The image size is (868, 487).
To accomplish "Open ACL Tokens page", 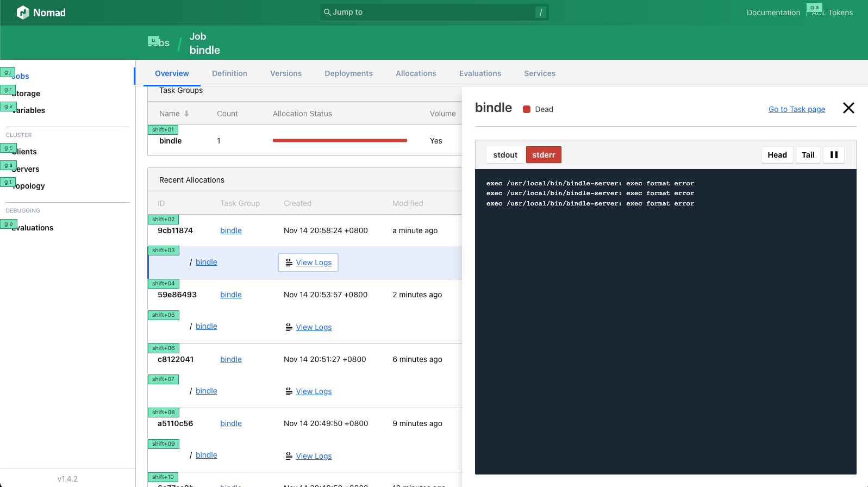I will tap(832, 13).
